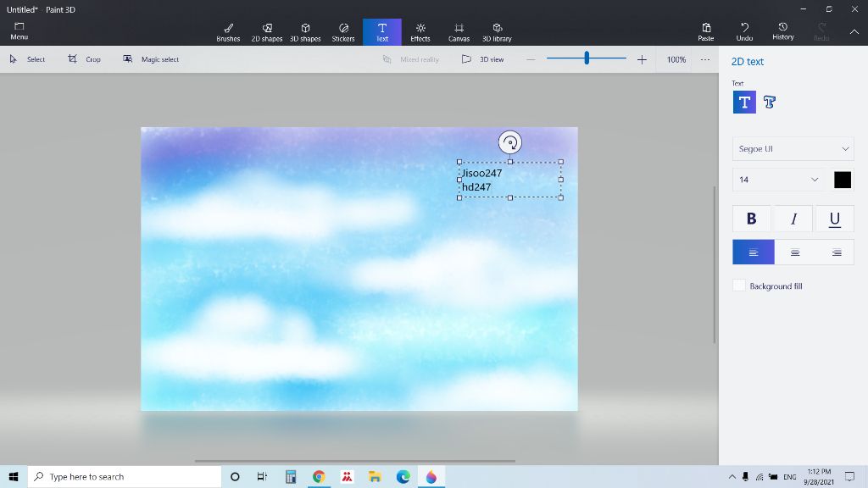Switch to the 3D text mode icon
868x488 pixels.
pos(770,103)
